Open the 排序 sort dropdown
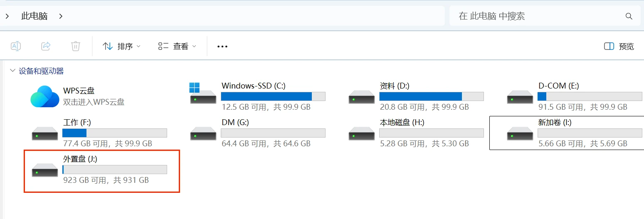The image size is (644, 219). (x=122, y=46)
